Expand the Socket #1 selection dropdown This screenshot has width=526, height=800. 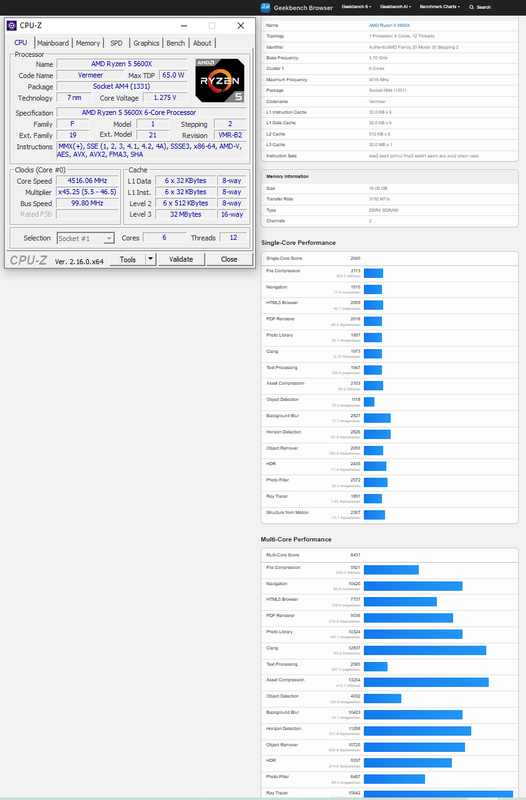pyautogui.click(x=109, y=238)
